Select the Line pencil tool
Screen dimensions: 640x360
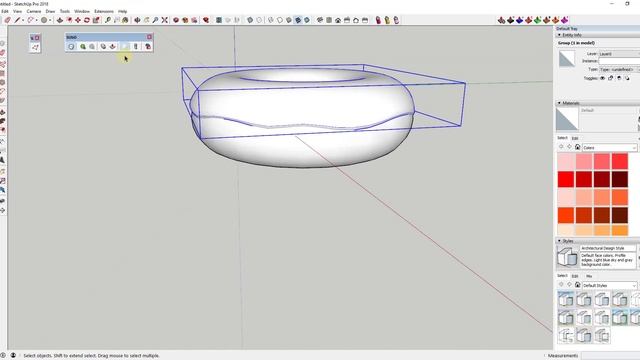(x=17, y=20)
